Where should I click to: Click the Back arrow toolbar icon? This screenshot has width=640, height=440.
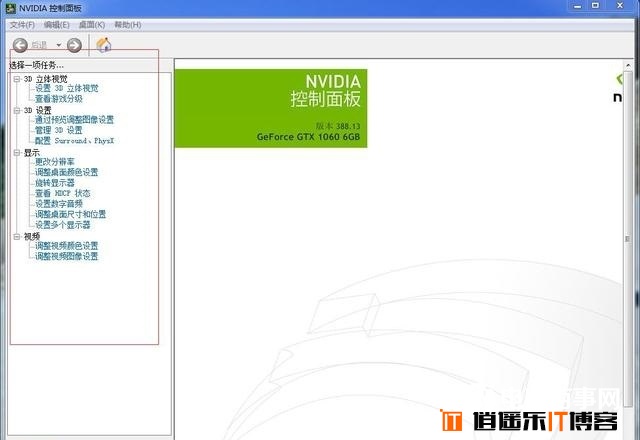(x=20, y=45)
